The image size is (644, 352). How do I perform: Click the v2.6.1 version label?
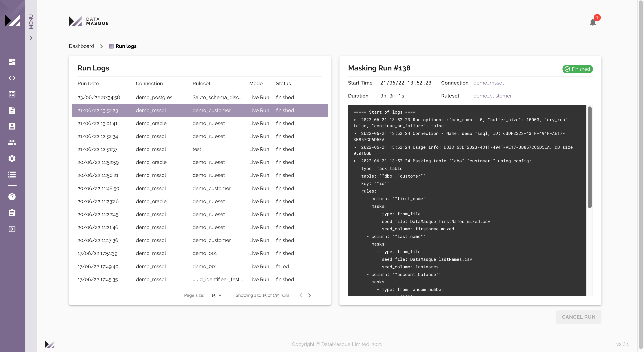tap(623, 344)
